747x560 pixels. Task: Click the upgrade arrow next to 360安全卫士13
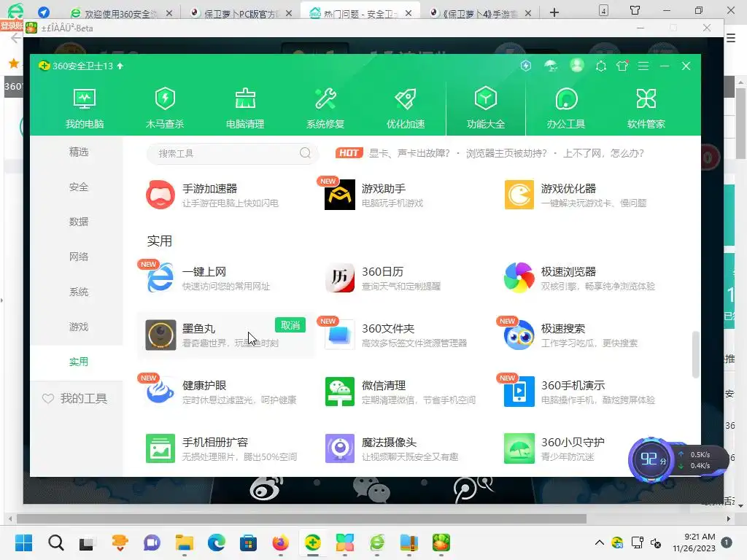click(120, 66)
